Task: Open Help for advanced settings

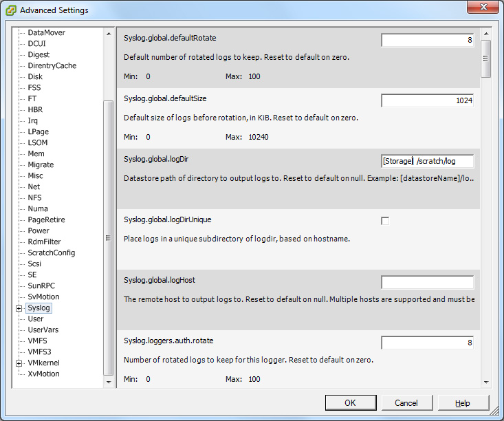Action: [463, 402]
